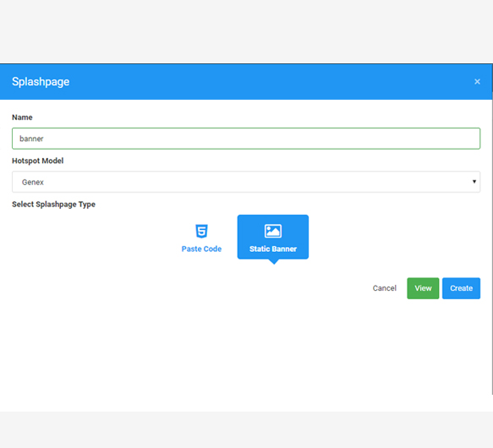Screen dimensions: 493x448
Task: Cancel the splashpage creation
Action: [384, 288]
